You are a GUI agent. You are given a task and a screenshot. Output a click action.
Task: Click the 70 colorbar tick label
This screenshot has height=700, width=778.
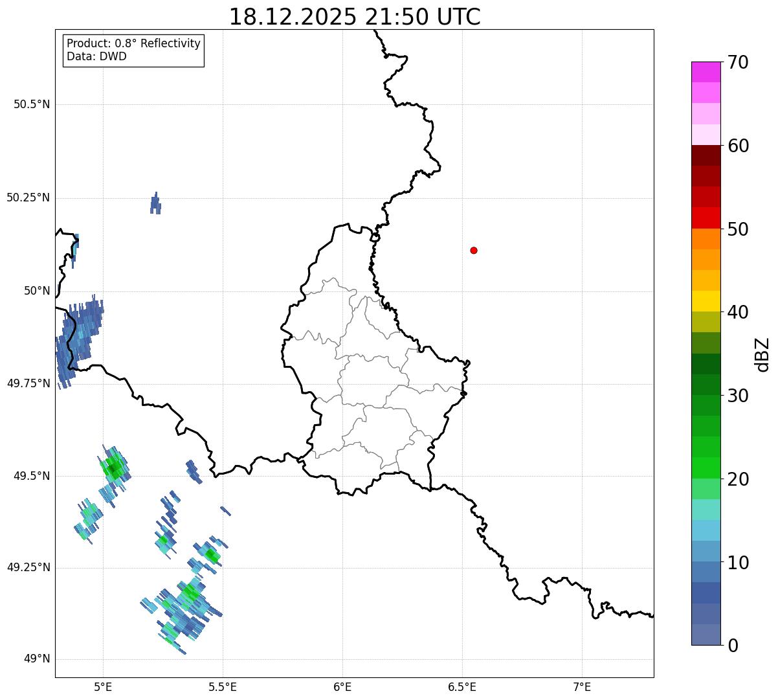(738, 62)
